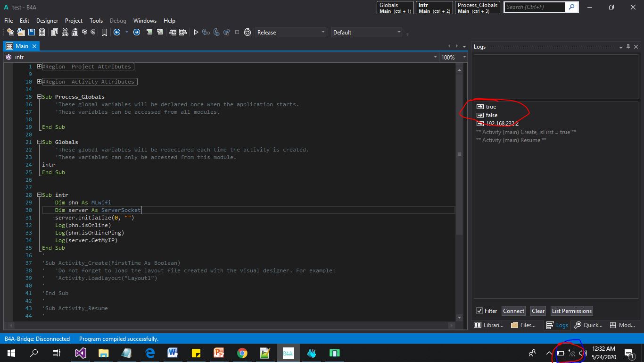This screenshot has height=363, width=644.
Task: Switch to the Libraries tab
Action: [x=489, y=325]
